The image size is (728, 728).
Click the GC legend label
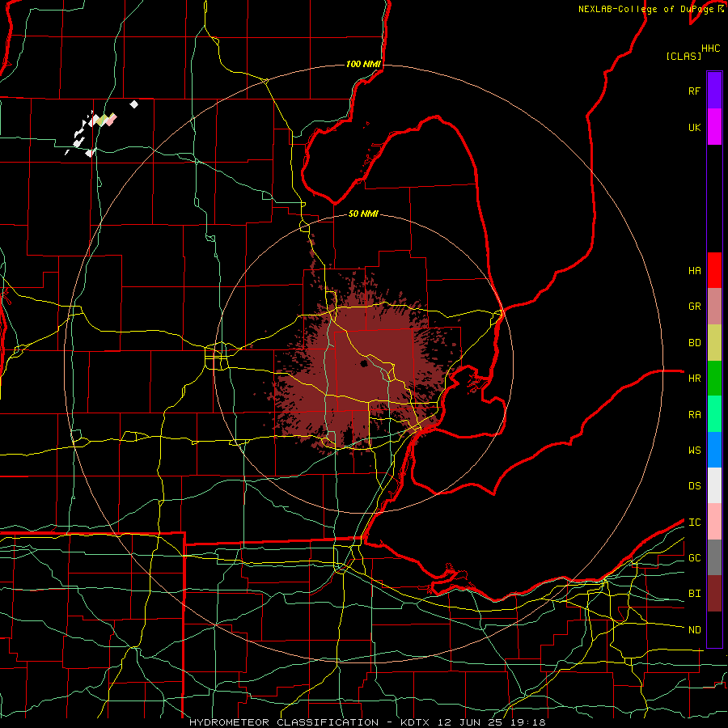[x=694, y=558]
